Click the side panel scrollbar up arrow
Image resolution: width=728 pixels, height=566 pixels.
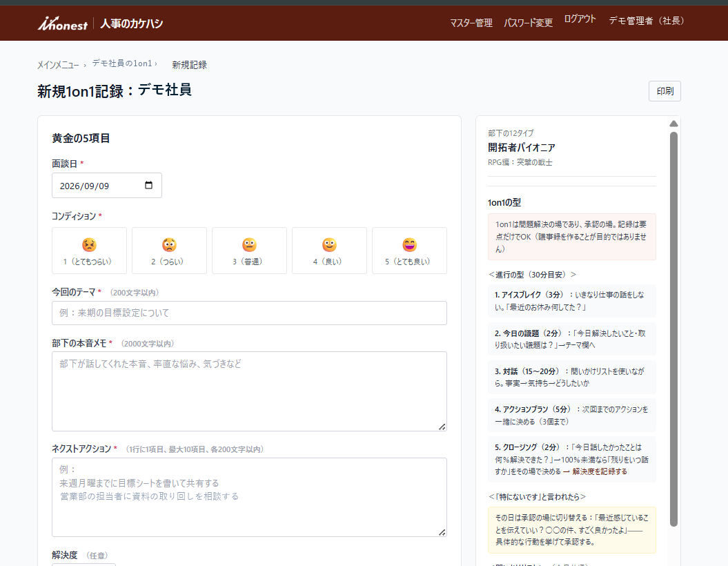(x=673, y=124)
